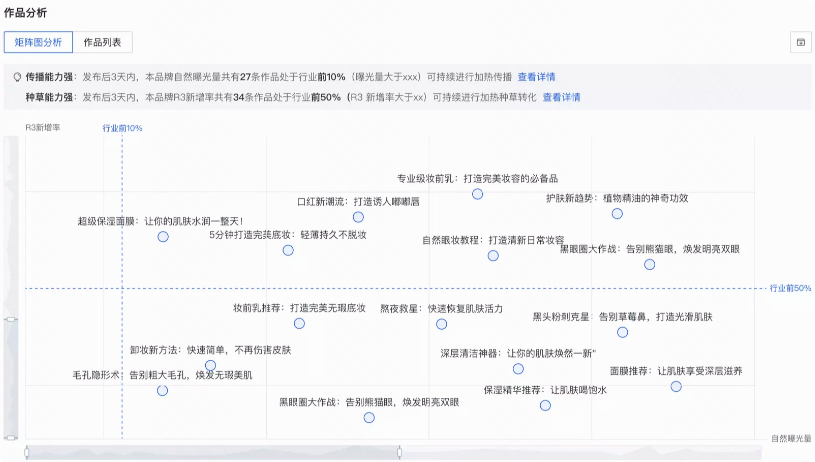Select data point for 妆前乳推荐
This screenshot has width=815, height=462.
click(299, 323)
